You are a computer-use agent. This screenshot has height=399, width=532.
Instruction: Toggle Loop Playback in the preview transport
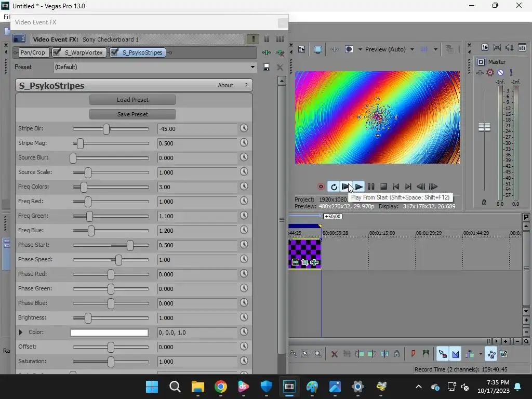[334, 187]
